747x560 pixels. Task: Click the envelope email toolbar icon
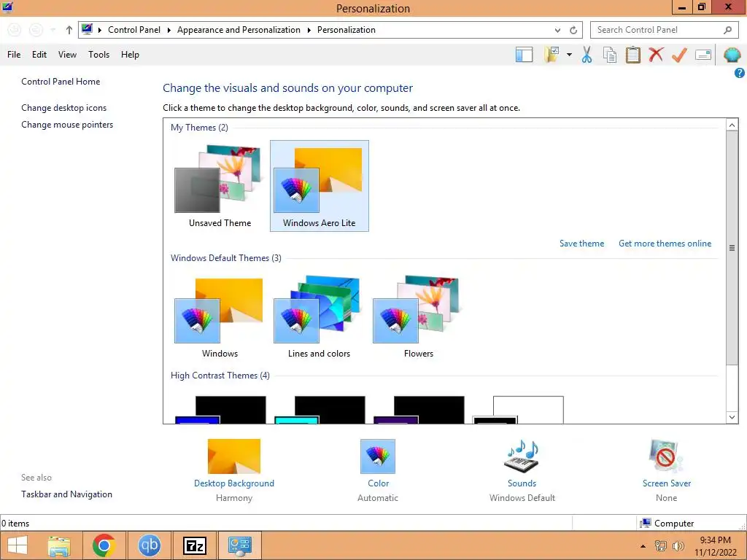tap(703, 55)
